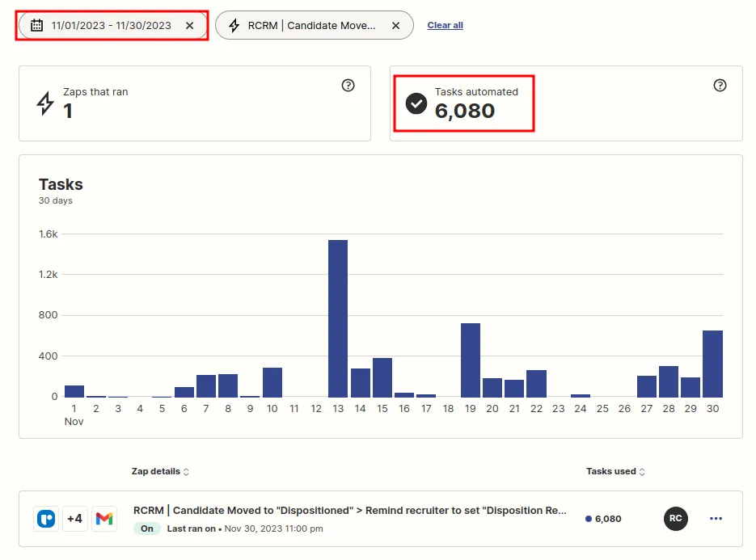Click the Zaps that ran lightning icon
Screen dimensions: 756x560
coord(46,103)
